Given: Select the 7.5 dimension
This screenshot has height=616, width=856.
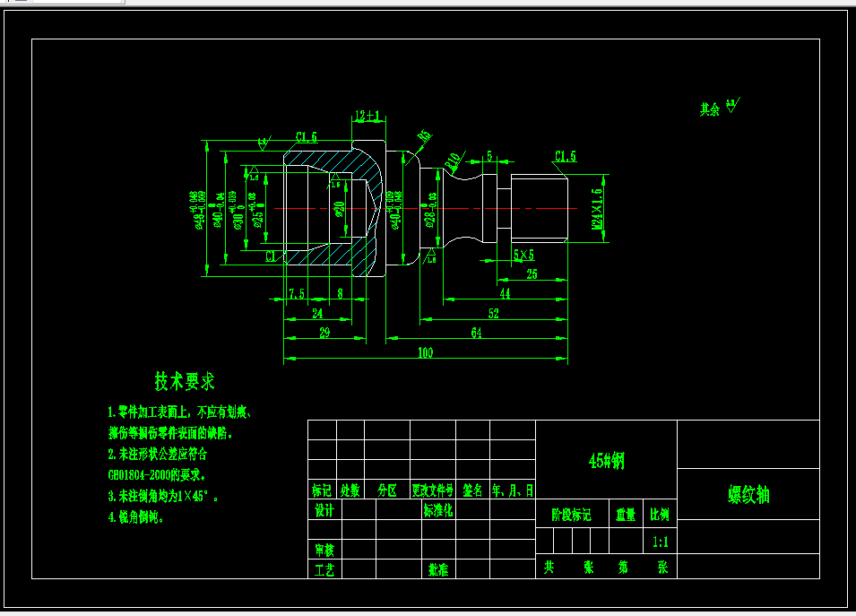Looking at the screenshot, I should [297, 294].
